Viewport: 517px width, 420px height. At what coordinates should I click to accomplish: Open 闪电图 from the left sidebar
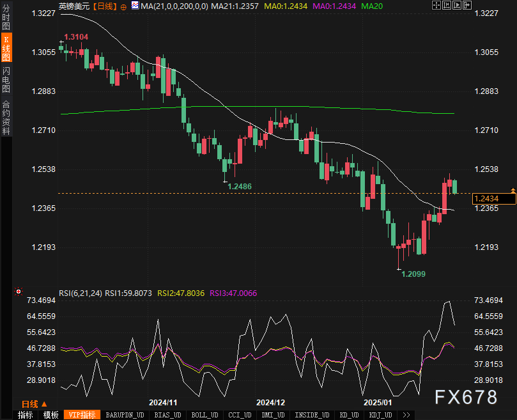pyautogui.click(x=6, y=79)
